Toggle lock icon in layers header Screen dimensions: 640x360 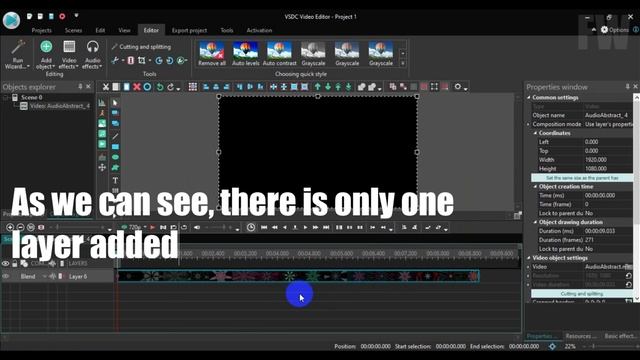15,264
